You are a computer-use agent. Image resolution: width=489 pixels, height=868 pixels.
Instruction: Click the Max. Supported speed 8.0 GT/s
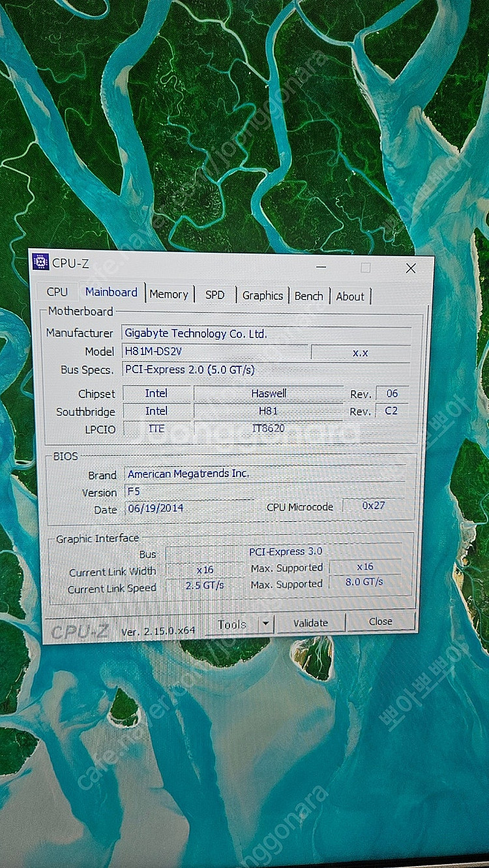pyautogui.click(x=365, y=581)
